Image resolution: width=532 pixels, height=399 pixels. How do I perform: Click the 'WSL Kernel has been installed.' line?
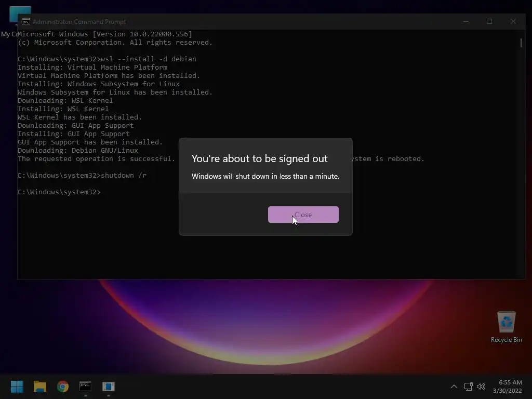tap(79, 117)
